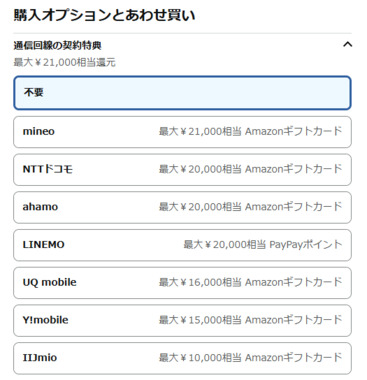The width and height of the screenshot is (367, 380).
Task: Pick the LINEMO PayPayポイント option
Action: point(182,245)
